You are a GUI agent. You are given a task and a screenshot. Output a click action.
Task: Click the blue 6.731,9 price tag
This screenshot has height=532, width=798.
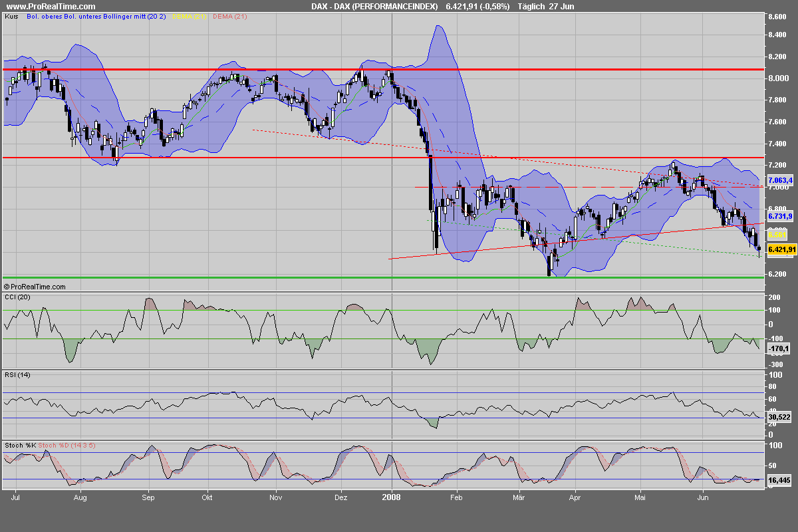coord(779,216)
